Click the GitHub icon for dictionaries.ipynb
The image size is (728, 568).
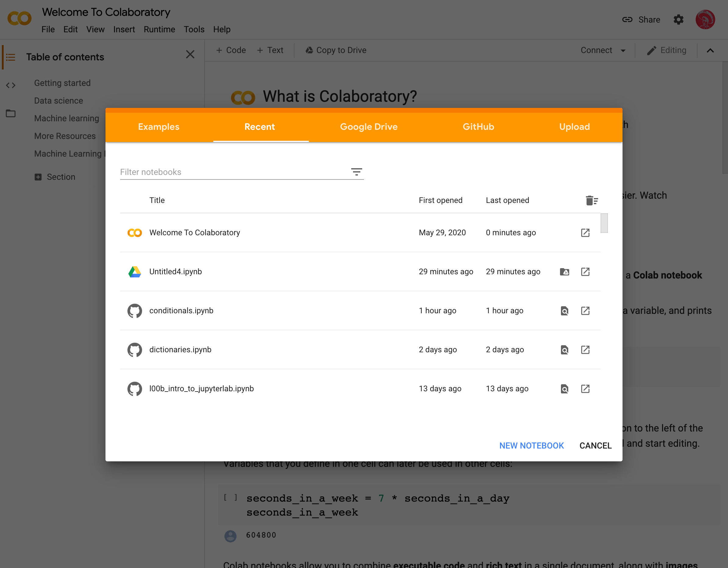tap(134, 350)
